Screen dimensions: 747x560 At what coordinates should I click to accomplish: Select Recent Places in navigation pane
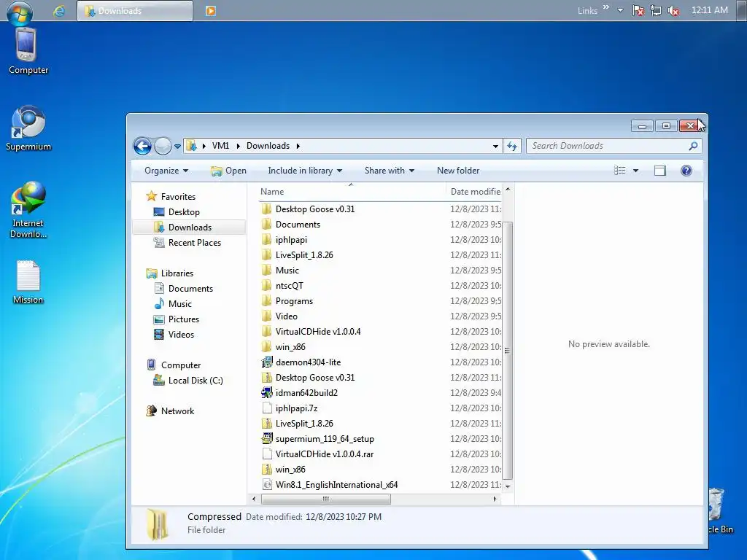pyautogui.click(x=194, y=242)
